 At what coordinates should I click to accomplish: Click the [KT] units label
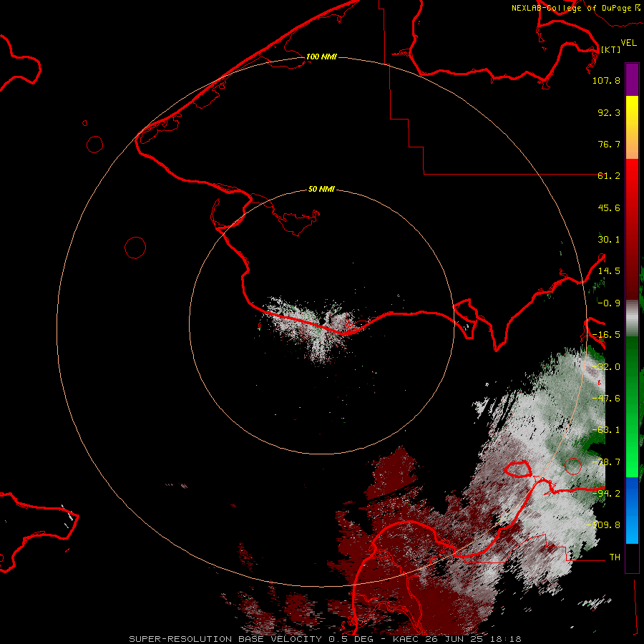tap(610, 49)
